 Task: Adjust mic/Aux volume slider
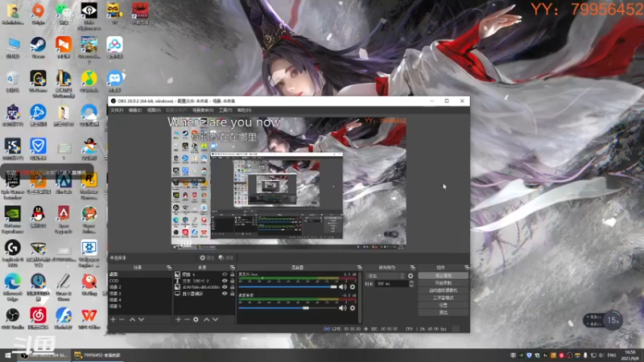(288, 287)
